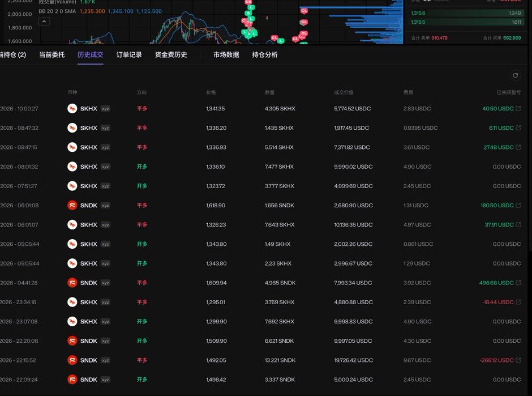Click BB 20 2 0 SMA indicator label
The image size is (532, 396).
tap(57, 11)
